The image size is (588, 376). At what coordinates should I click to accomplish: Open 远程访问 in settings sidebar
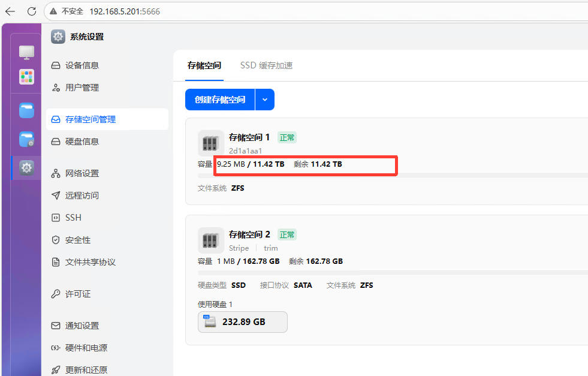pyautogui.click(x=107, y=195)
